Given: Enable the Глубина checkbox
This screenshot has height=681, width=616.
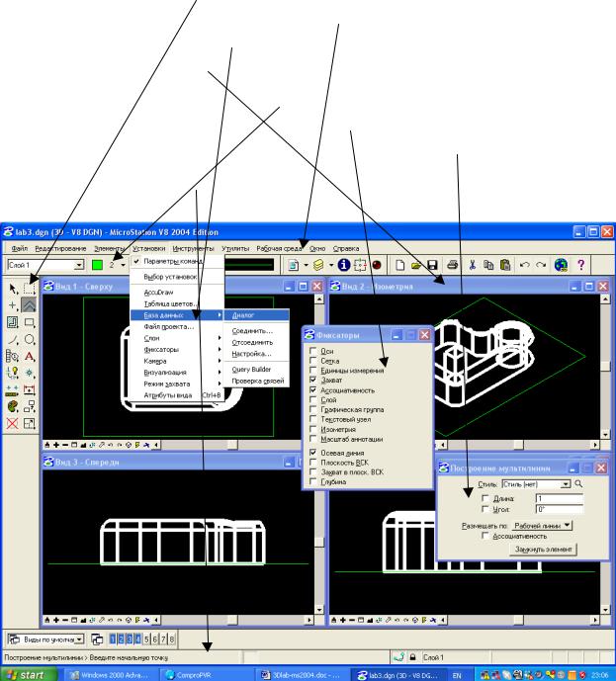Looking at the screenshot, I should coord(312,481).
